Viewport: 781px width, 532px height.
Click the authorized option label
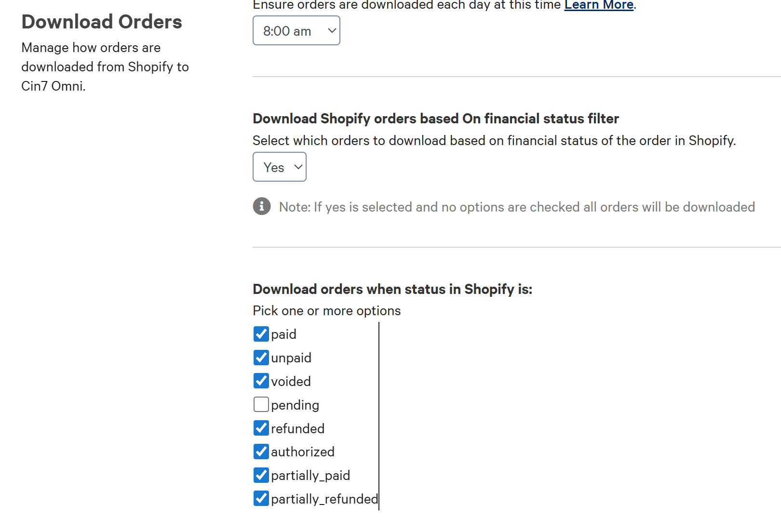(303, 452)
